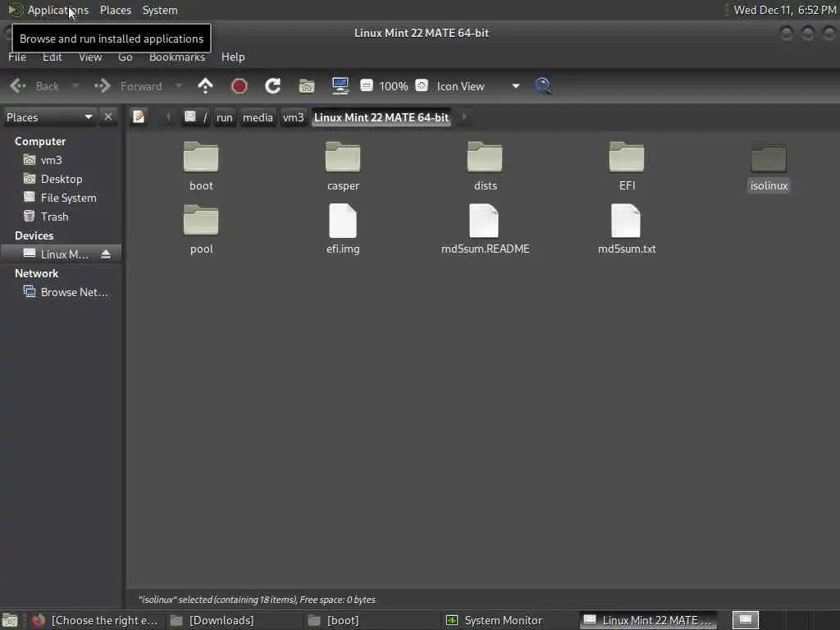This screenshot has height=630, width=840.
Task: Select the efi.img file
Action: pyautogui.click(x=343, y=230)
